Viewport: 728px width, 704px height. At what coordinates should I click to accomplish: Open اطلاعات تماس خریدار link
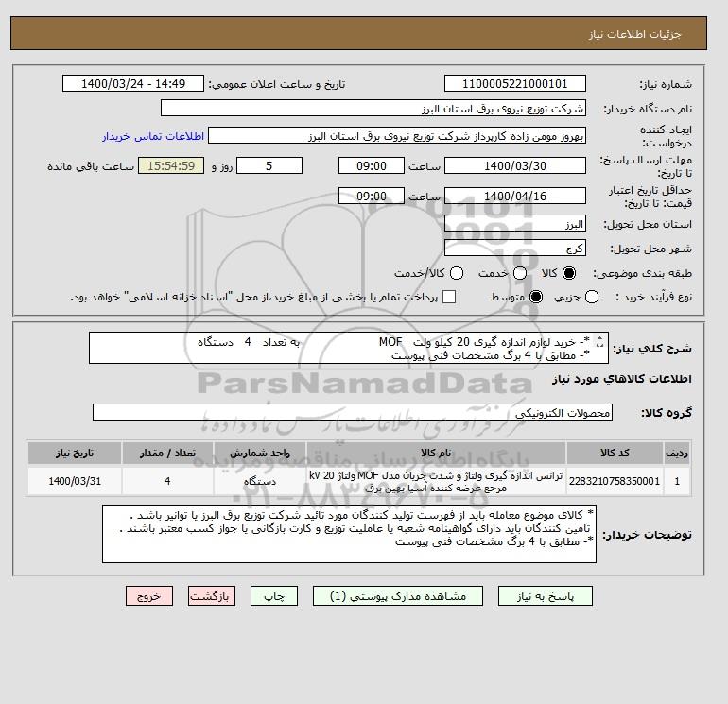[153, 136]
